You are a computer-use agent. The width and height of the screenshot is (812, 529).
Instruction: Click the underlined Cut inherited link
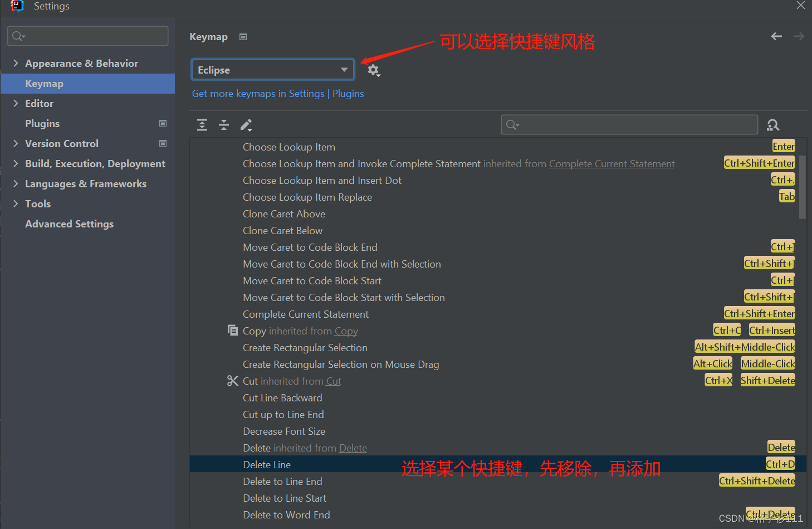pos(334,381)
